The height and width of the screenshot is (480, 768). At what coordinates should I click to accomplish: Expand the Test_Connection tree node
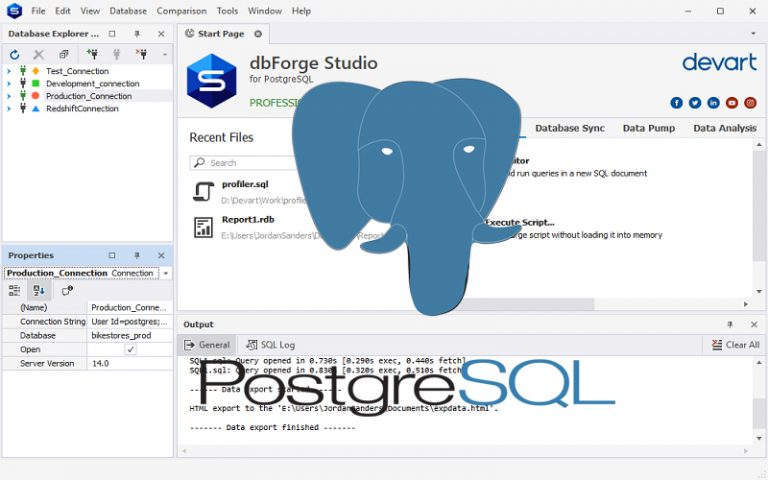[9, 71]
